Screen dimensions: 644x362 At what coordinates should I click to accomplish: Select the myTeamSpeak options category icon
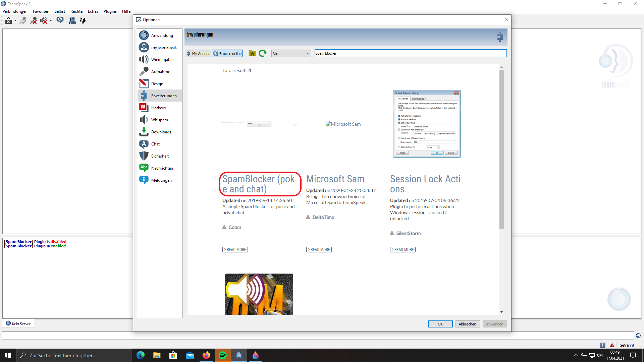click(x=144, y=47)
